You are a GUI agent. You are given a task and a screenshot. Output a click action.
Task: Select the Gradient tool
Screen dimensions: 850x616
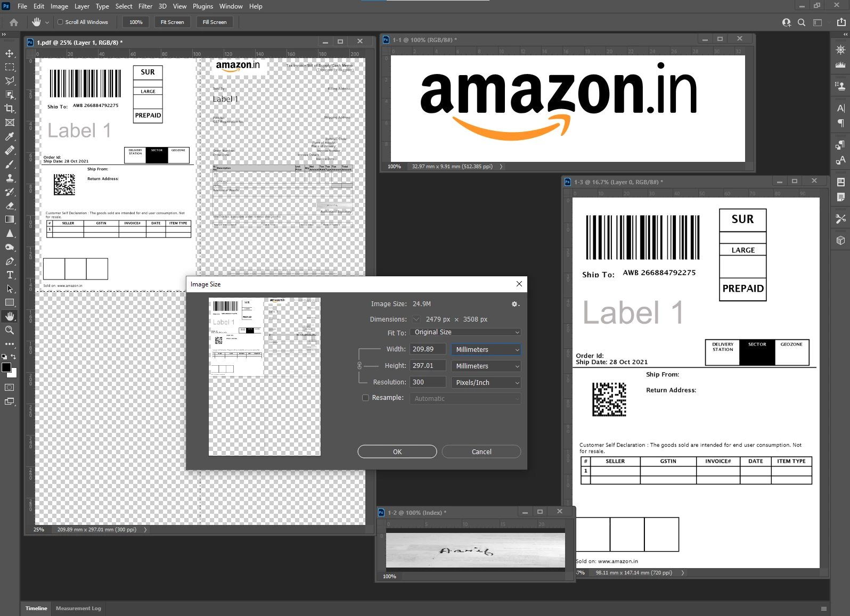[10, 219]
